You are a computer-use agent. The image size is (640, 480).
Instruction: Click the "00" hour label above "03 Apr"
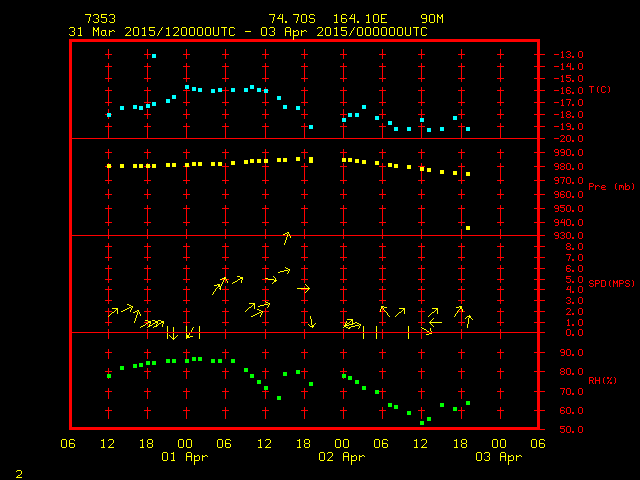coord(499,443)
